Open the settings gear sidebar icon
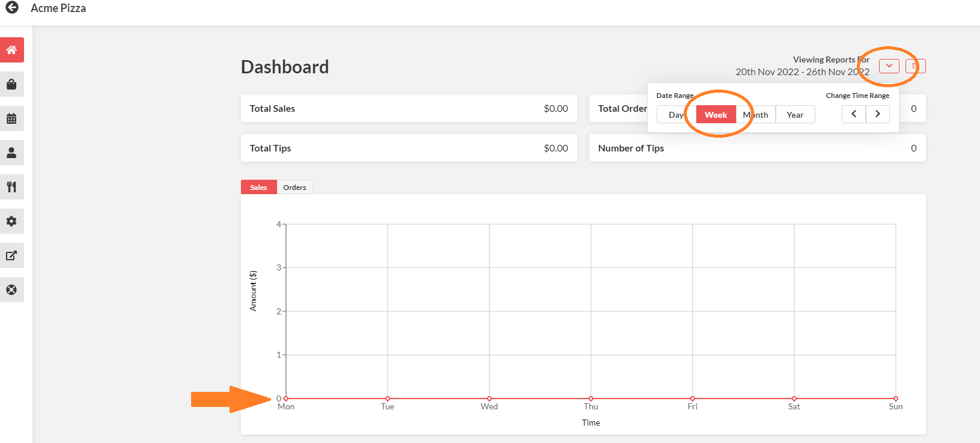The image size is (980, 443). [11, 221]
